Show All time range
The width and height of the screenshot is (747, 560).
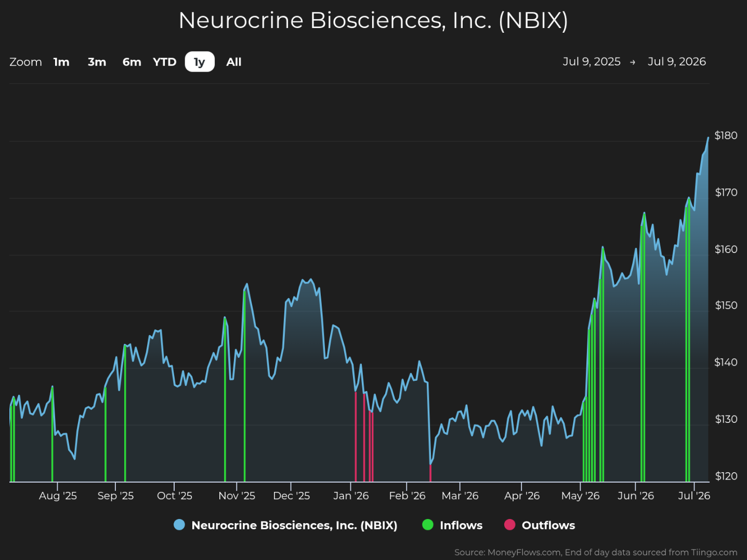(234, 62)
